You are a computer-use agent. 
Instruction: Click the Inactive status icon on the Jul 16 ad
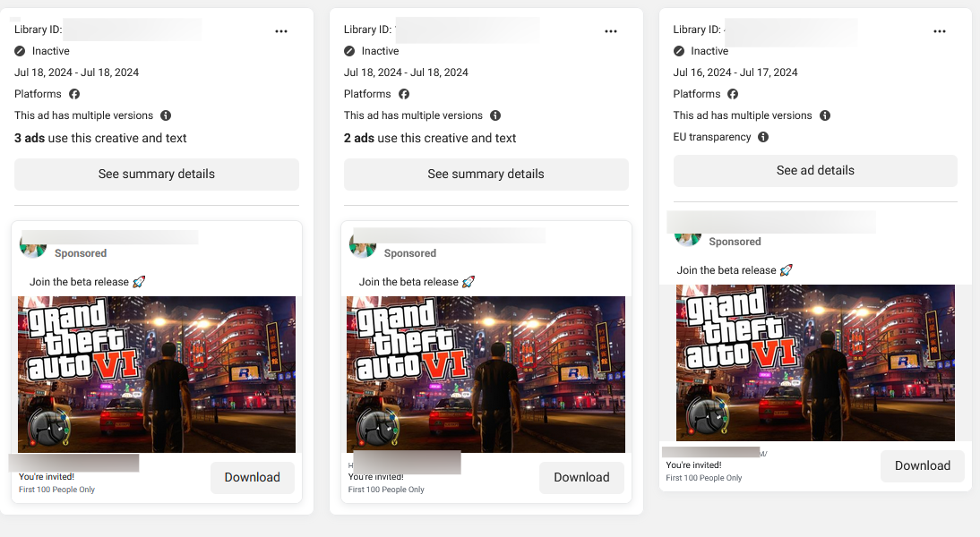pyautogui.click(x=679, y=51)
